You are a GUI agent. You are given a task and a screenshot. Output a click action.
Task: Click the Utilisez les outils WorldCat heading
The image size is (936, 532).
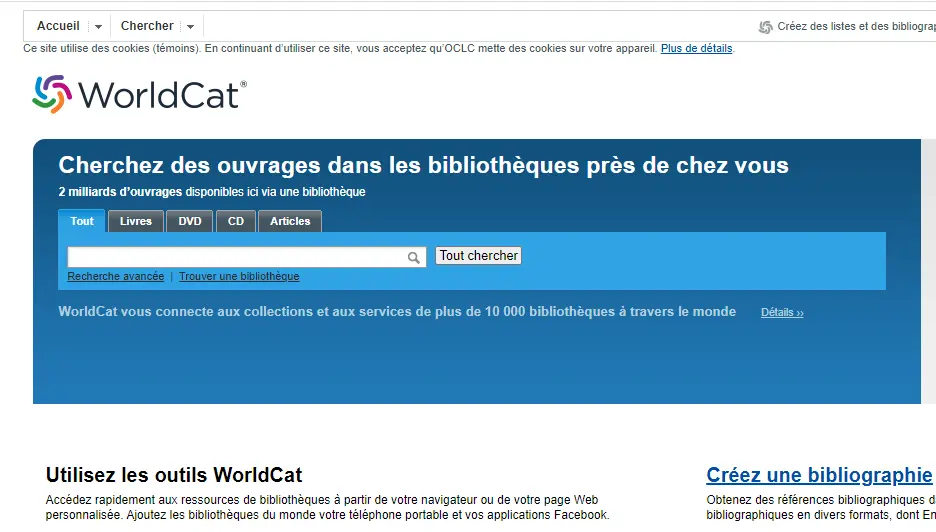(x=174, y=475)
